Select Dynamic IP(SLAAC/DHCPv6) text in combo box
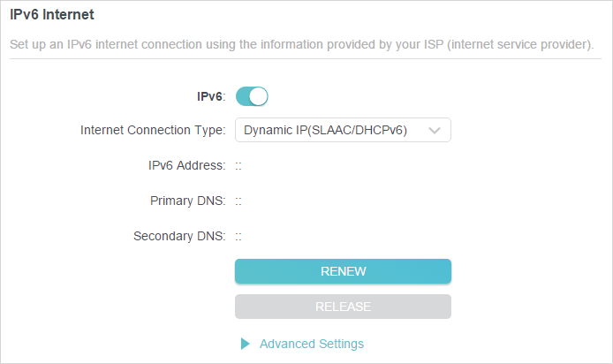The height and width of the screenshot is (364, 613). 325,130
